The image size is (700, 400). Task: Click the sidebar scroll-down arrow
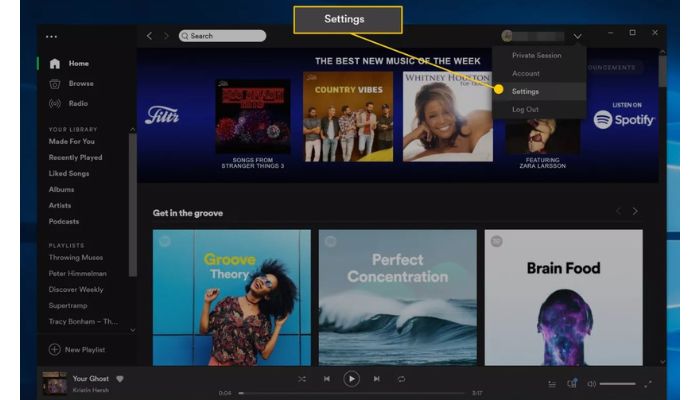coord(132,330)
